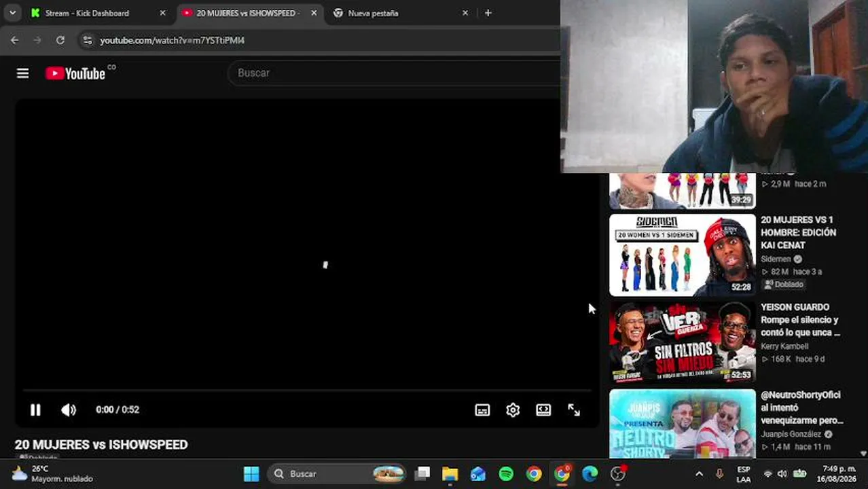This screenshot has width=868, height=489.
Task: Open the battery status tray icon
Action: (800, 474)
